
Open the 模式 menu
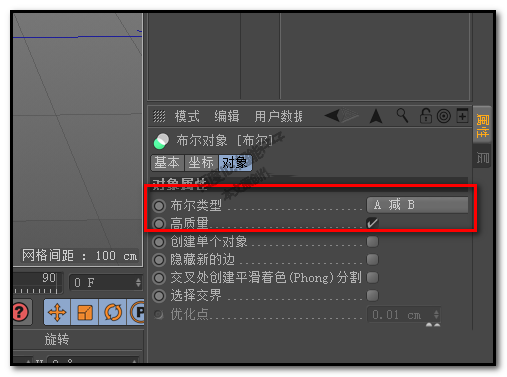point(187,116)
